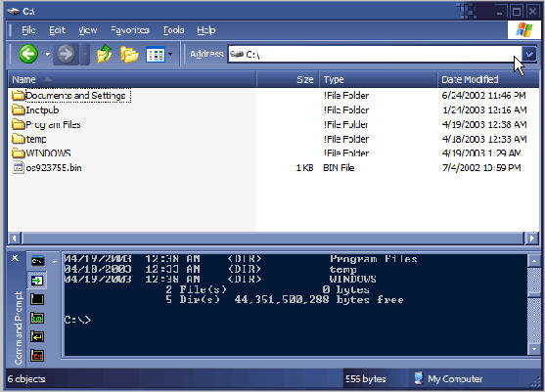545x392 pixels.
Task: Click the green text console icon in Command Prompt bar
Action: 37,318
